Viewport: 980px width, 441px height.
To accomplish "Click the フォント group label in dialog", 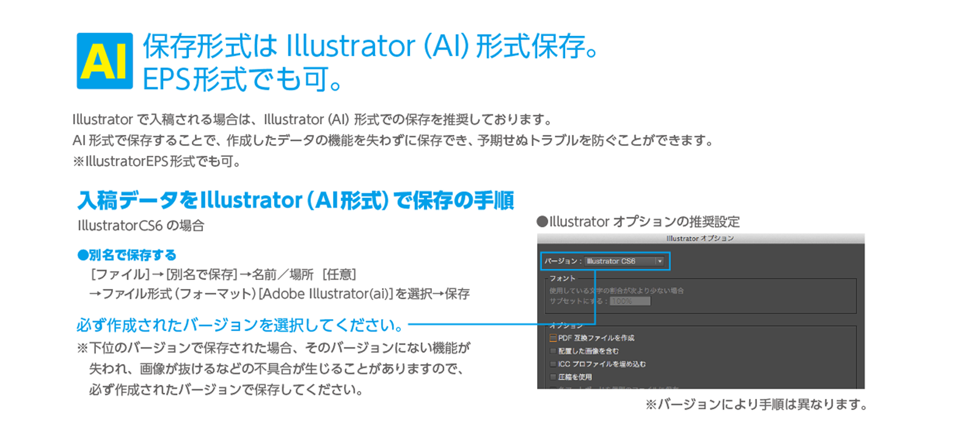I will (x=562, y=278).
